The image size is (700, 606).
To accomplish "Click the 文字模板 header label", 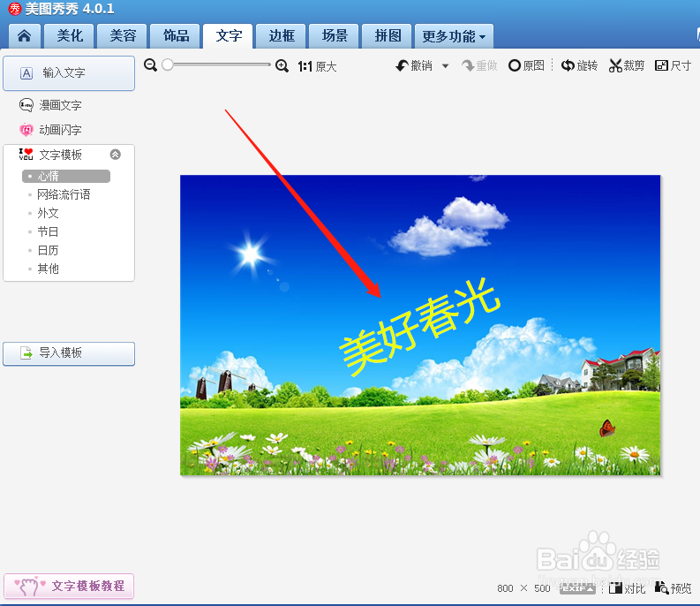I will pos(60,155).
